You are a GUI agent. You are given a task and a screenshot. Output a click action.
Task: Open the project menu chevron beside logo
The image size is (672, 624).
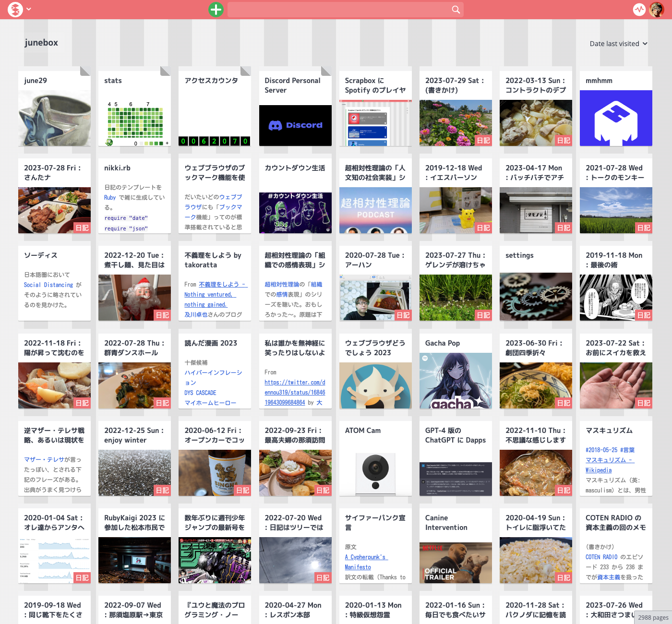pyautogui.click(x=29, y=9)
